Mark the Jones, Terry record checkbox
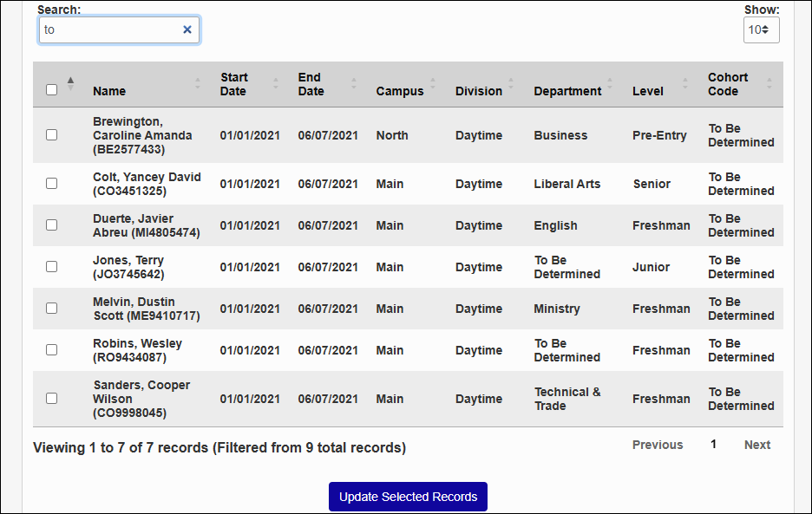 [x=51, y=267]
